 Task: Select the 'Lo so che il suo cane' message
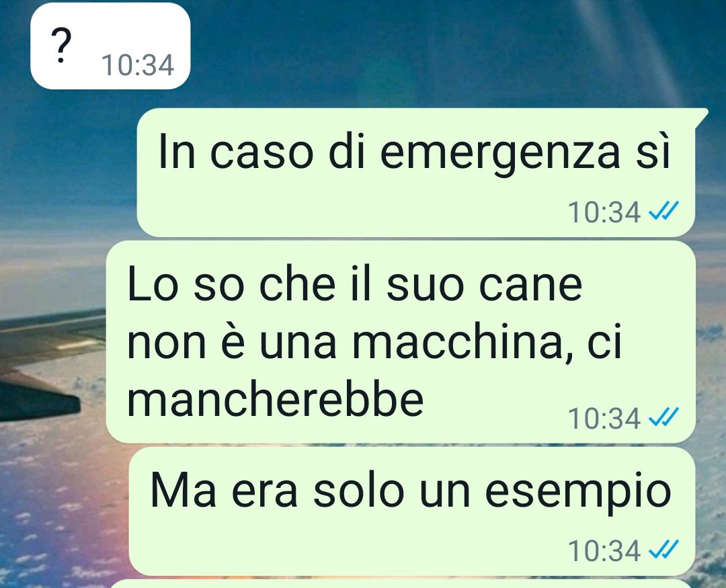tap(401, 341)
